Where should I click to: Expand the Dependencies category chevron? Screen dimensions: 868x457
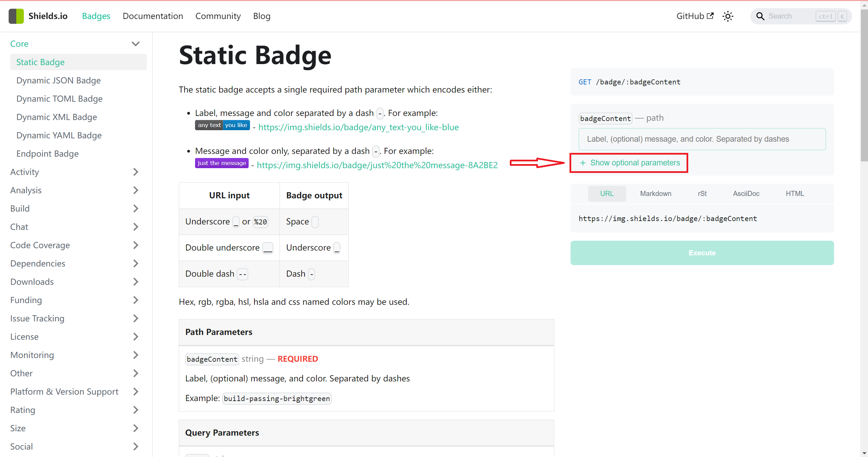pos(135,263)
